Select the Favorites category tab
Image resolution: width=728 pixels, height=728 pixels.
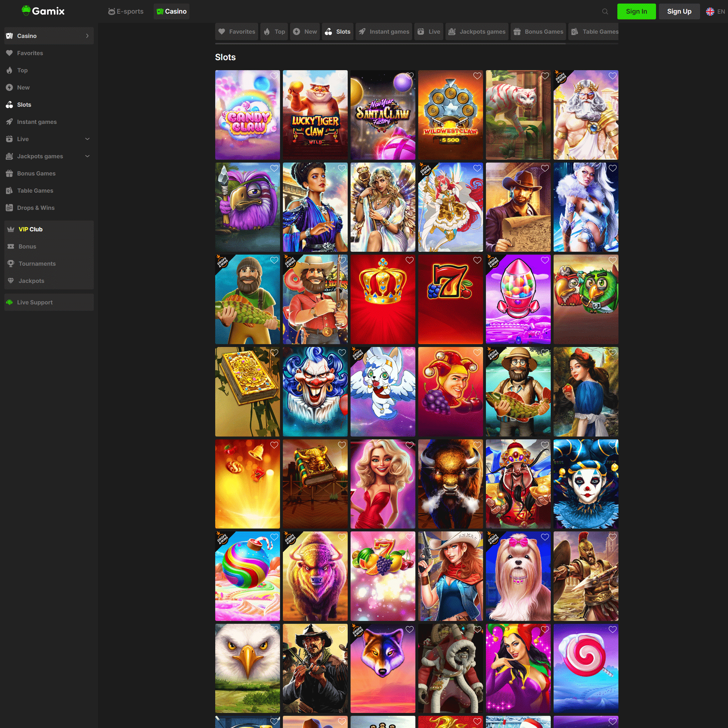tap(237, 32)
